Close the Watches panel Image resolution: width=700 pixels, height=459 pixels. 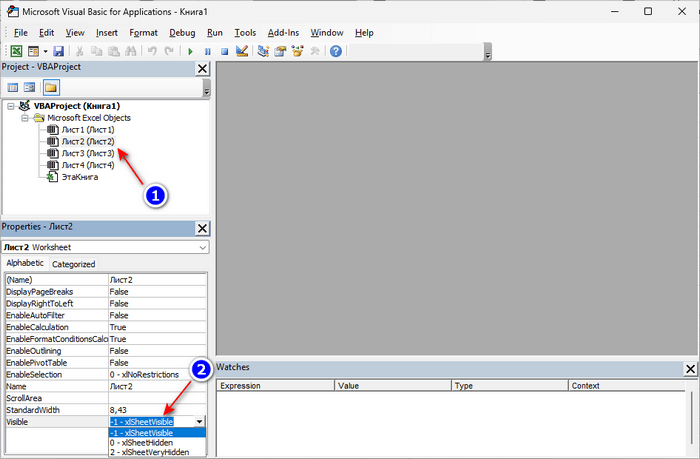click(x=689, y=369)
